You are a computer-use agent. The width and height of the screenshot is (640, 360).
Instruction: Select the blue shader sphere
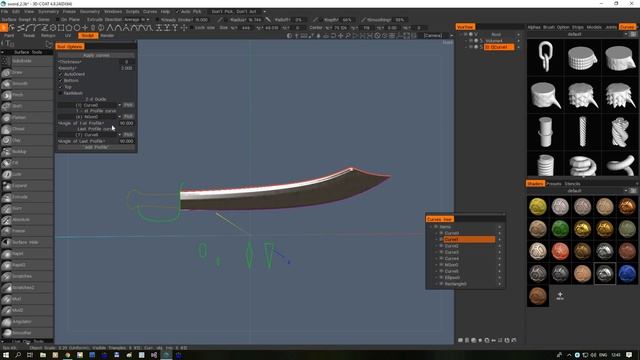coord(627,273)
